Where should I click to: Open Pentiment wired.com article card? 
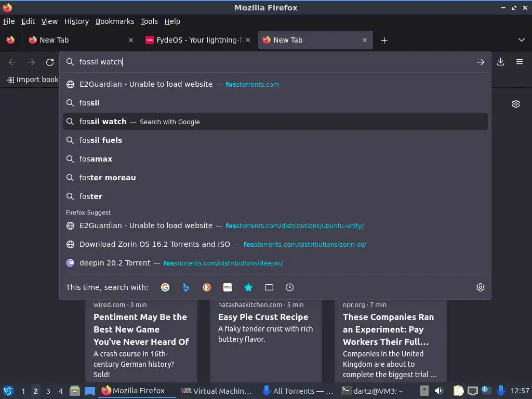141,341
